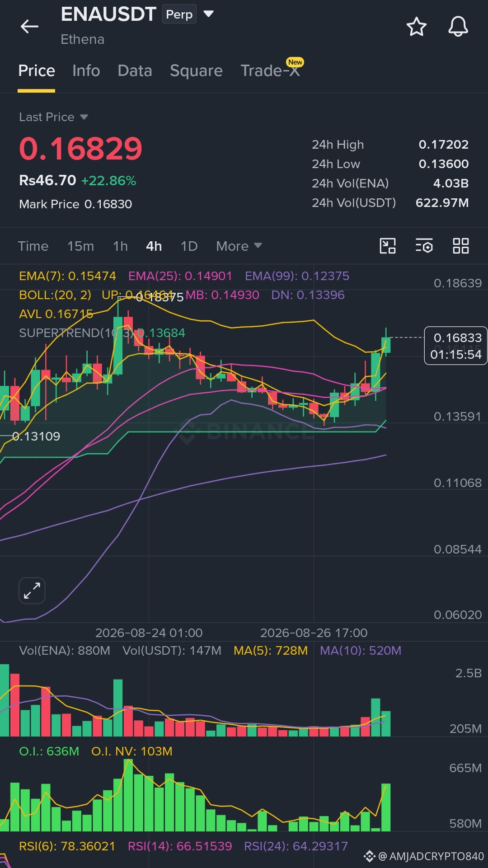Open the Data tab
The height and width of the screenshot is (868, 488).
pyautogui.click(x=135, y=71)
